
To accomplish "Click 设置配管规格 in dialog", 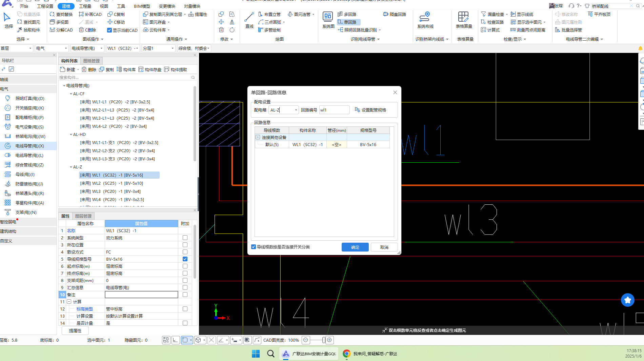I will click(370, 110).
